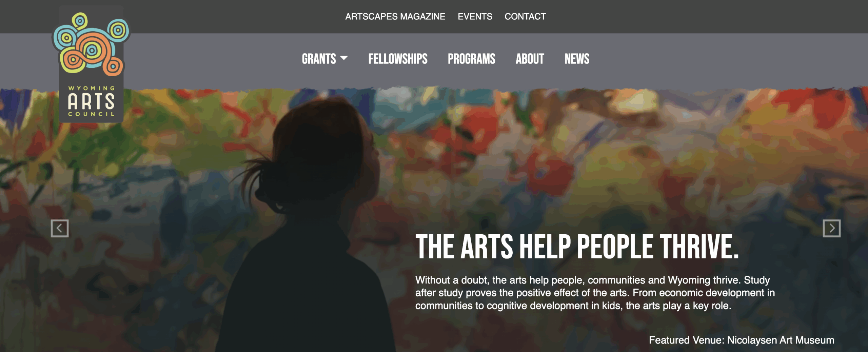Advance to the next slide arrow
Image resolution: width=868 pixels, height=352 pixels.
832,228
